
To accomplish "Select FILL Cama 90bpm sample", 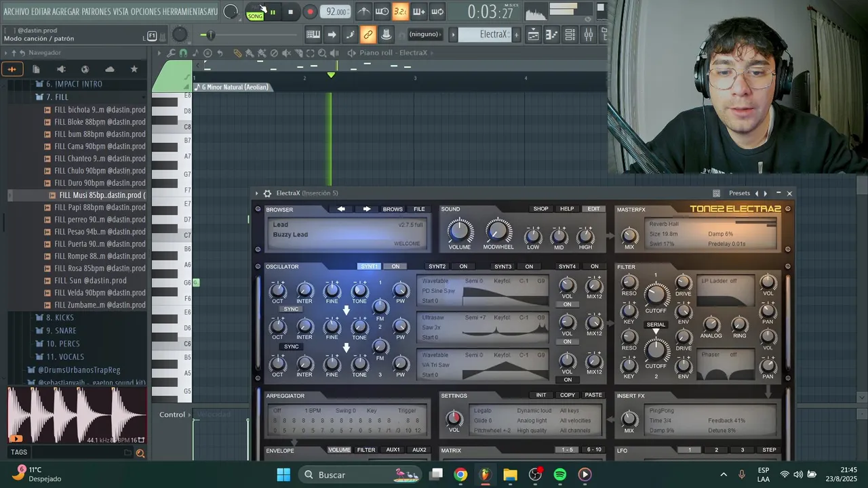I will tap(99, 146).
